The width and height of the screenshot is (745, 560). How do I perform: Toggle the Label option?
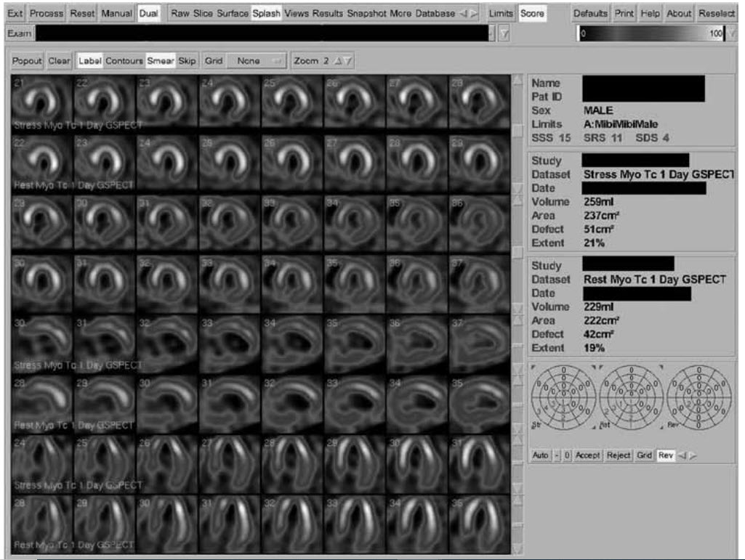90,61
